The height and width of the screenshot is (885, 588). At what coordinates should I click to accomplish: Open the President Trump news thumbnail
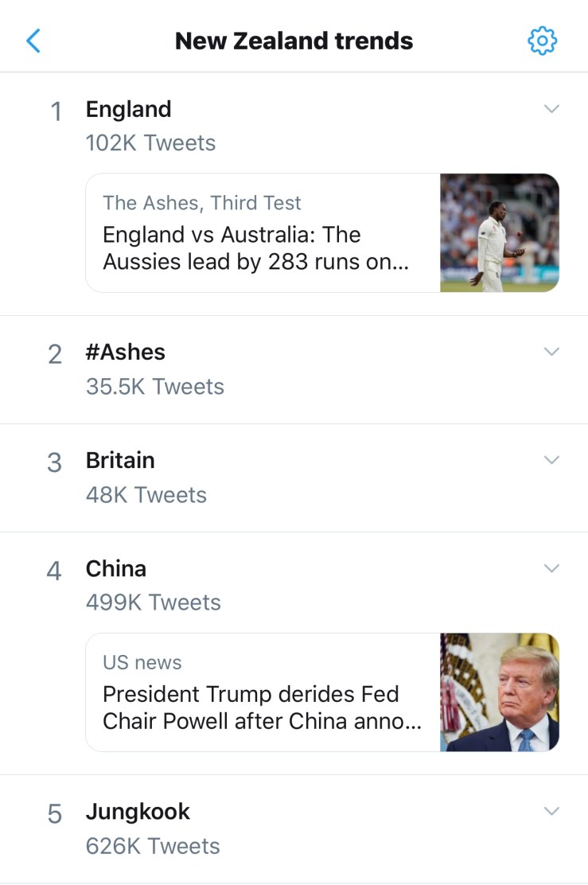(500, 692)
